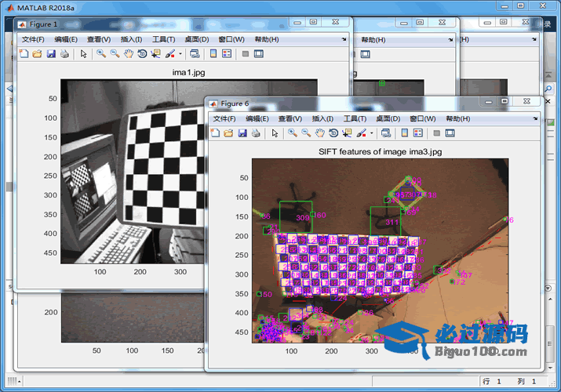
Task: Click Zoom Out magnifier in Figure 6 toolbar
Action: [x=306, y=133]
